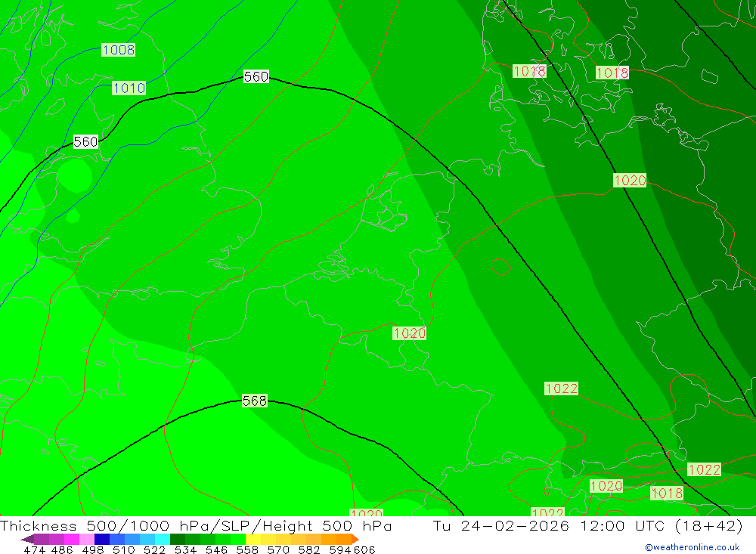Viewport: 756px width, 554px height.
Task: Click the weatheronline.co.uk copyright link
Action: pos(692,547)
